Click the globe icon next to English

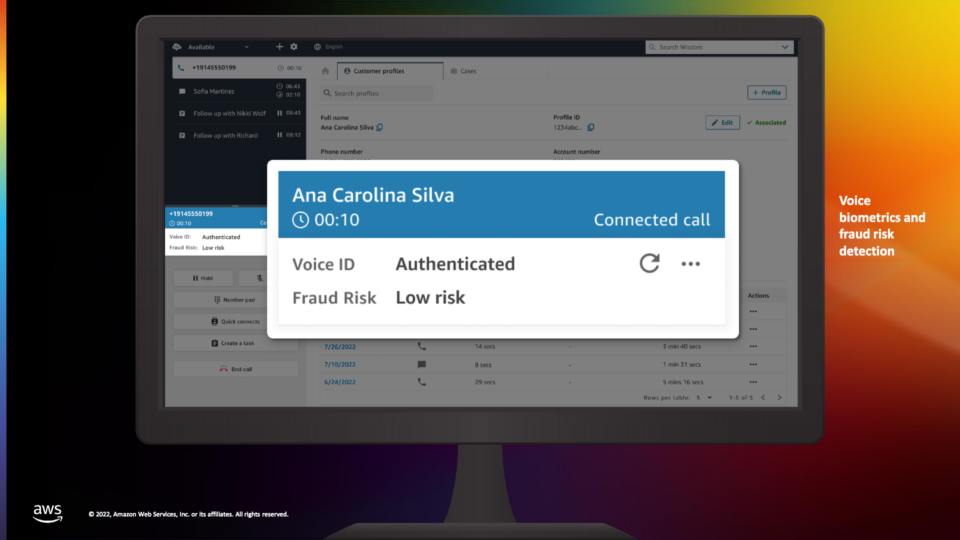317,47
